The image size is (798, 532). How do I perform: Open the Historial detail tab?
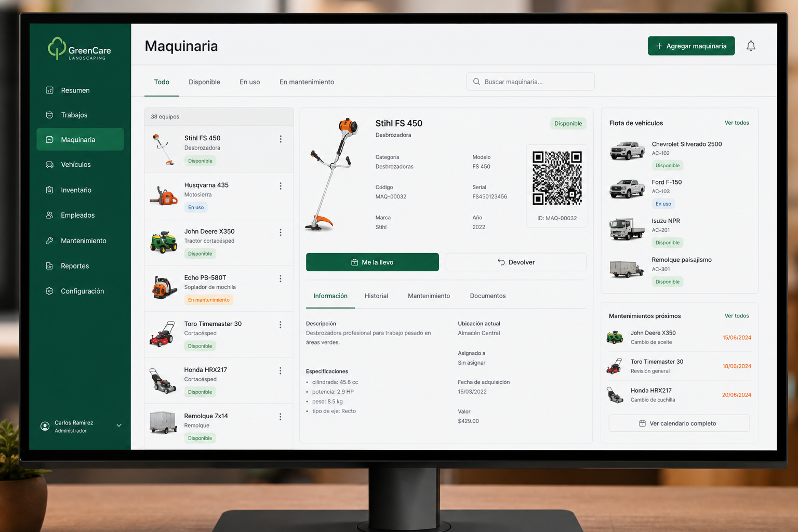pos(376,296)
